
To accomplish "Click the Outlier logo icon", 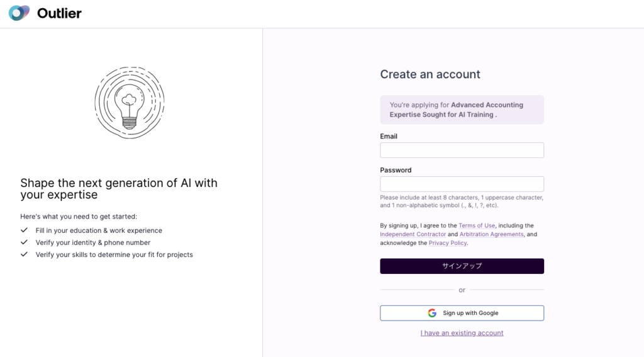I will 19,13.
